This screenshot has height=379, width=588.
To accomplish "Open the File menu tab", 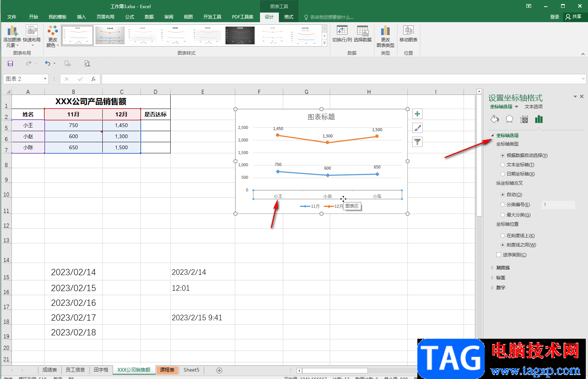I will (x=12, y=17).
